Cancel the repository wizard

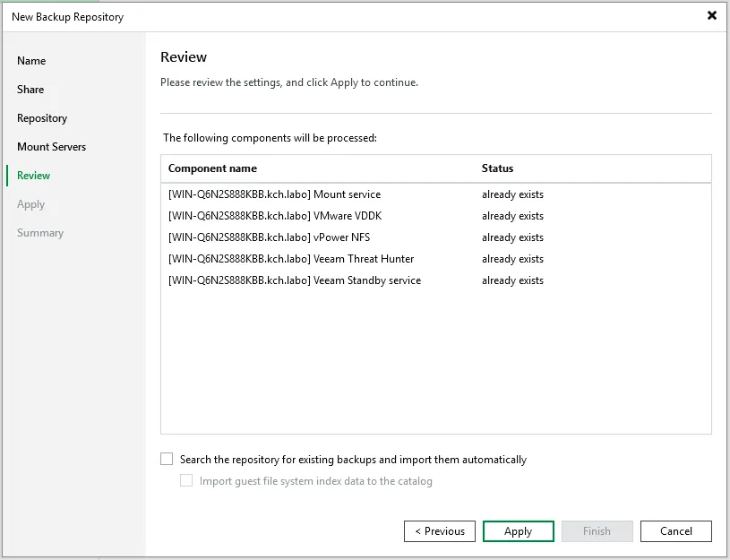676,531
